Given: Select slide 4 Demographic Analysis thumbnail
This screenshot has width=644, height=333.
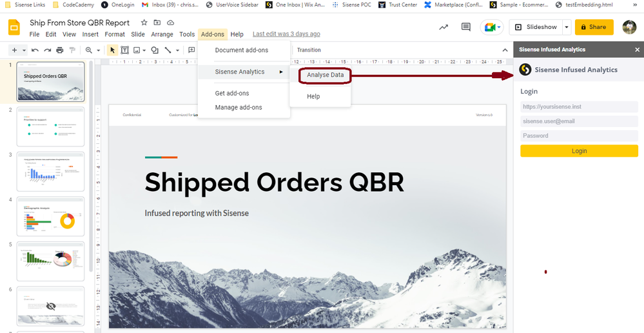Looking at the screenshot, I should coord(50,216).
